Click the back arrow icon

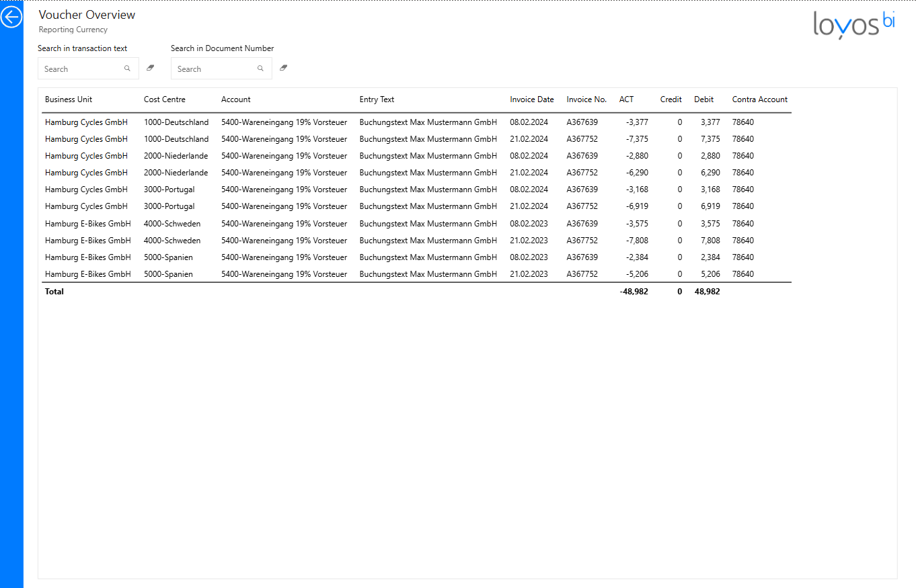pyautogui.click(x=11, y=17)
